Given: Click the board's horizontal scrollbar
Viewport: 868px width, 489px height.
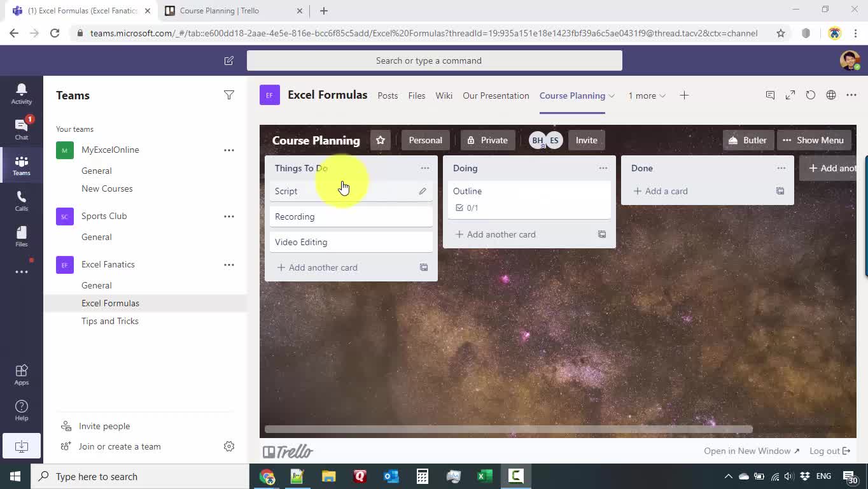Looking at the screenshot, I should pos(508,429).
